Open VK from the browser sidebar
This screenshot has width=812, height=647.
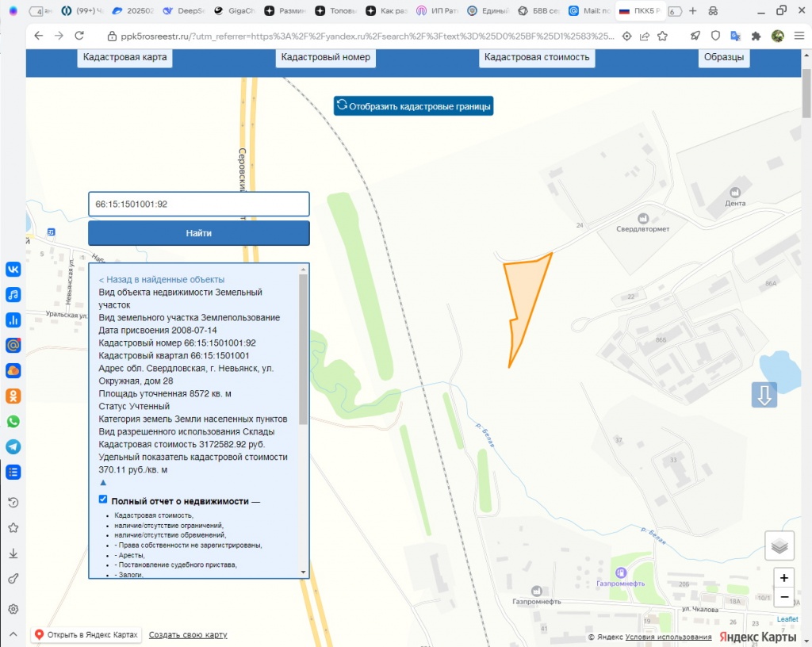point(13,270)
